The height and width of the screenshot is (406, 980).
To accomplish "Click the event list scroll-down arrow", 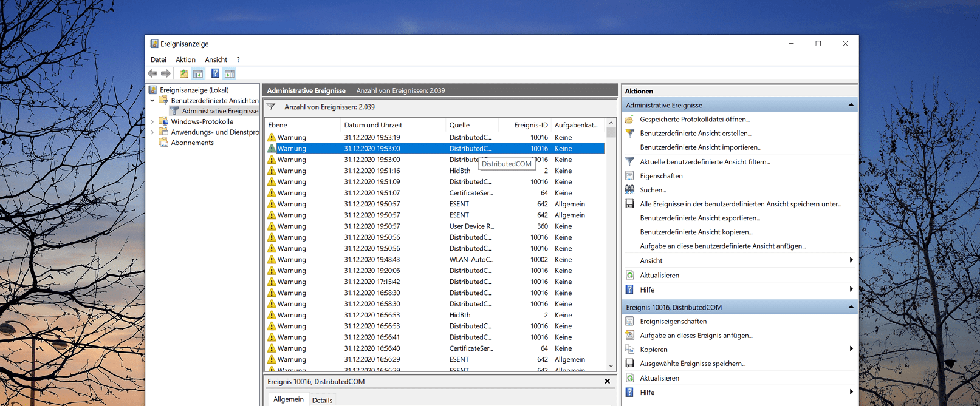I will (x=611, y=366).
